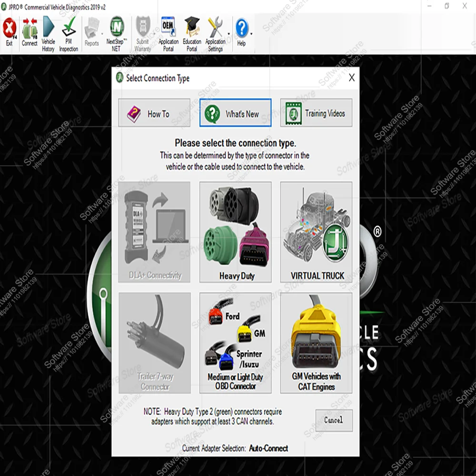
Task: Select DLA+ Connectivity connection type
Action: [x=154, y=232]
